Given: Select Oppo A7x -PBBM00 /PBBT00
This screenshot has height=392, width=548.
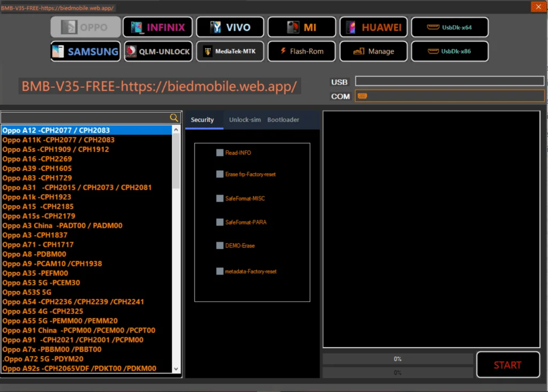Looking at the screenshot, I should pos(87,349).
